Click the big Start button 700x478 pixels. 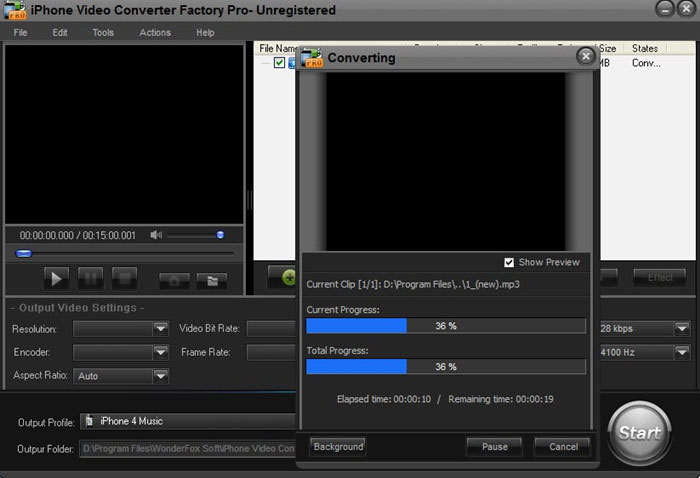pyautogui.click(x=640, y=432)
